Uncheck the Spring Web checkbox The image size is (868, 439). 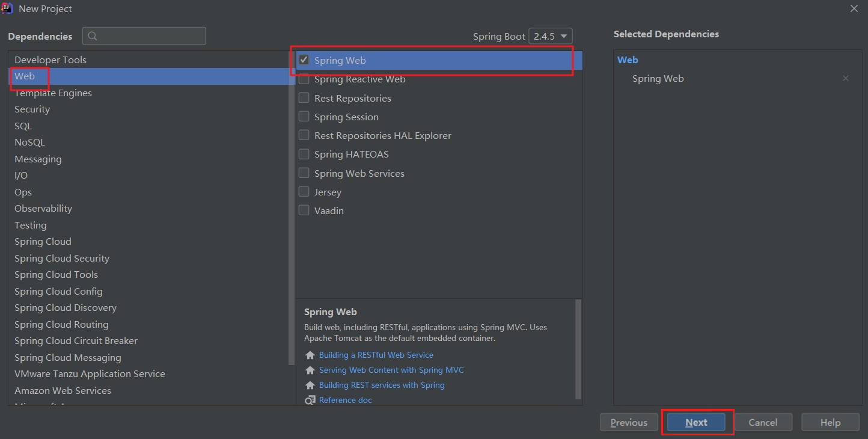pyautogui.click(x=304, y=60)
